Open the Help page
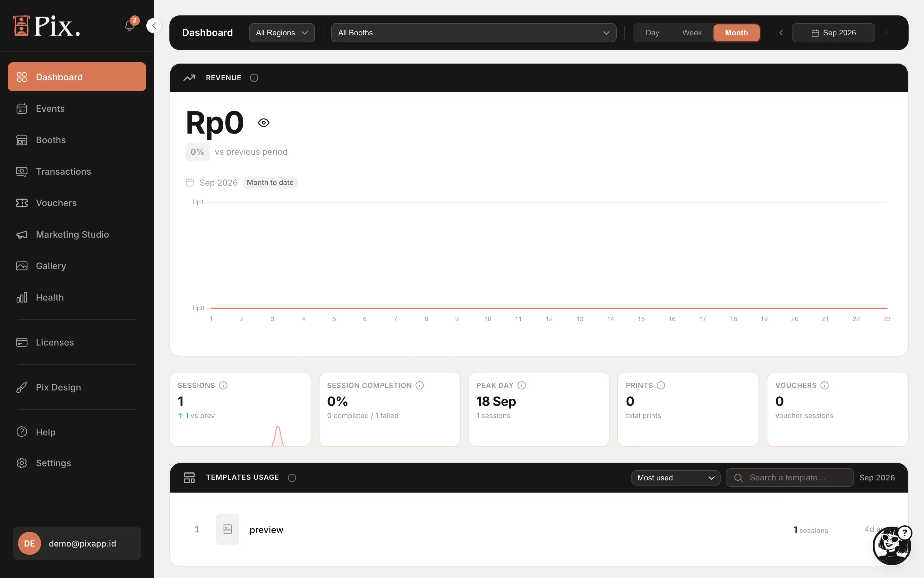Viewport: 924px width, 578px height. (x=77, y=432)
